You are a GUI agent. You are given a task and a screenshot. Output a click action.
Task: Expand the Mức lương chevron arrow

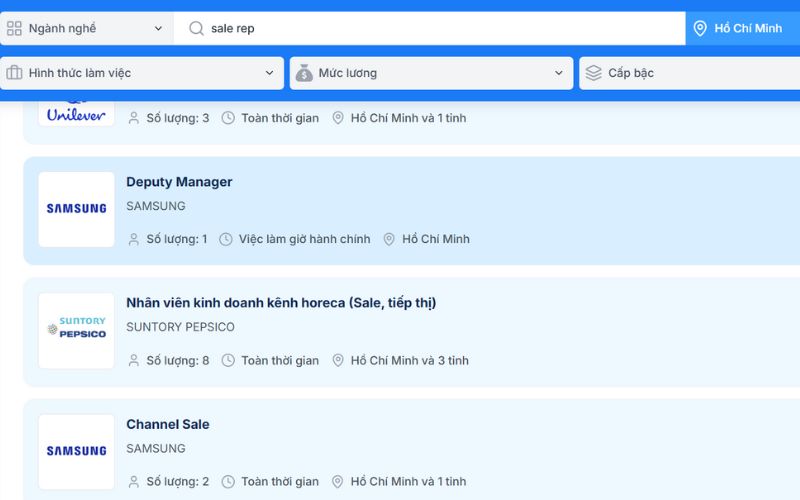559,73
